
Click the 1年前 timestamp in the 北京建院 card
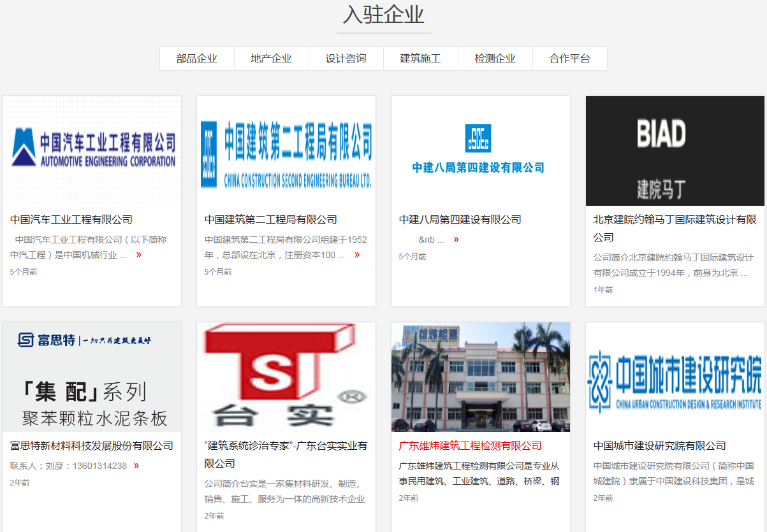(603, 290)
